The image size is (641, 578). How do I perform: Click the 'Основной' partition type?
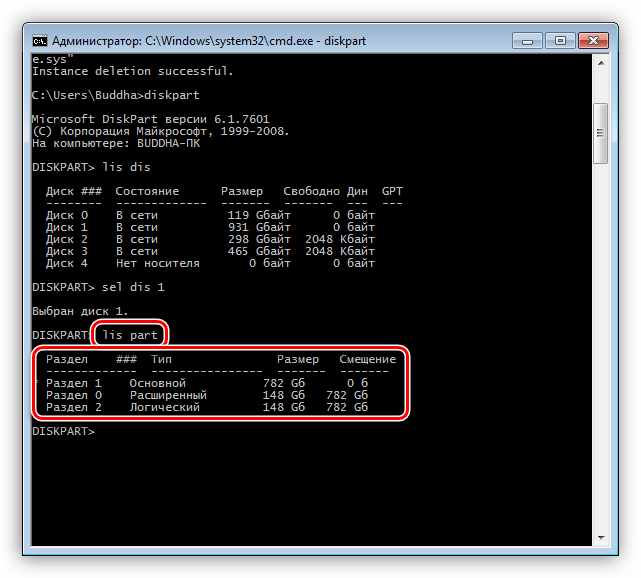[x=158, y=383]
